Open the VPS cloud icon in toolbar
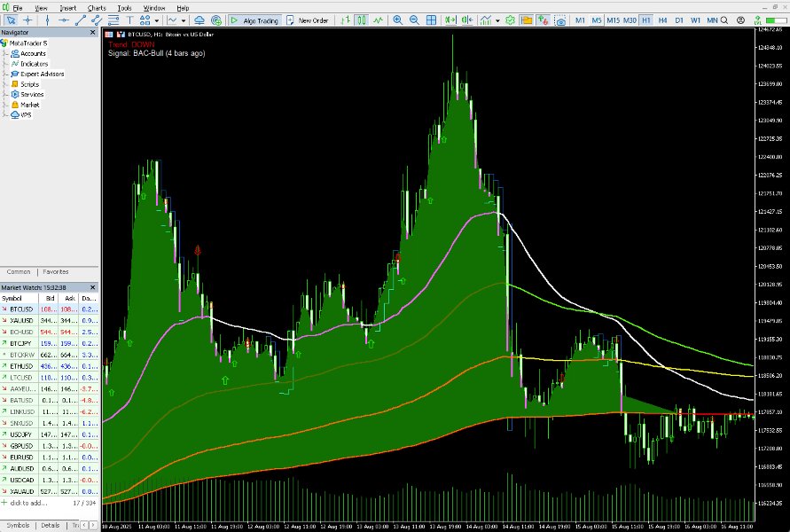 (x=199, y=20)
